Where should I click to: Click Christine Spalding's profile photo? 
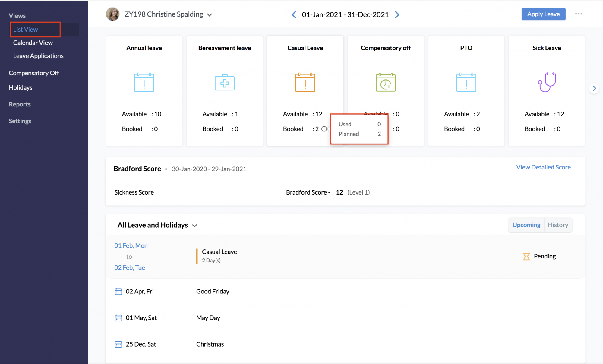(x=112, y=14)
